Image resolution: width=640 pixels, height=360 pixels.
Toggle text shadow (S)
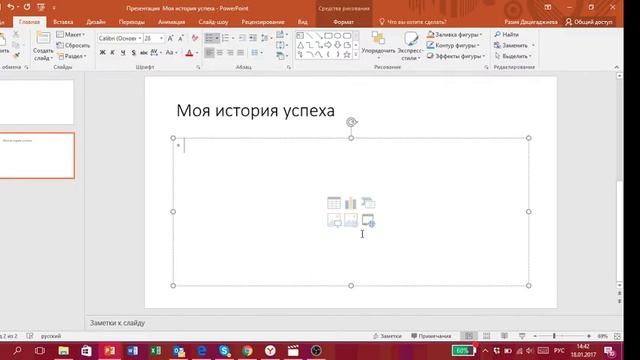(x=133, y=53)
